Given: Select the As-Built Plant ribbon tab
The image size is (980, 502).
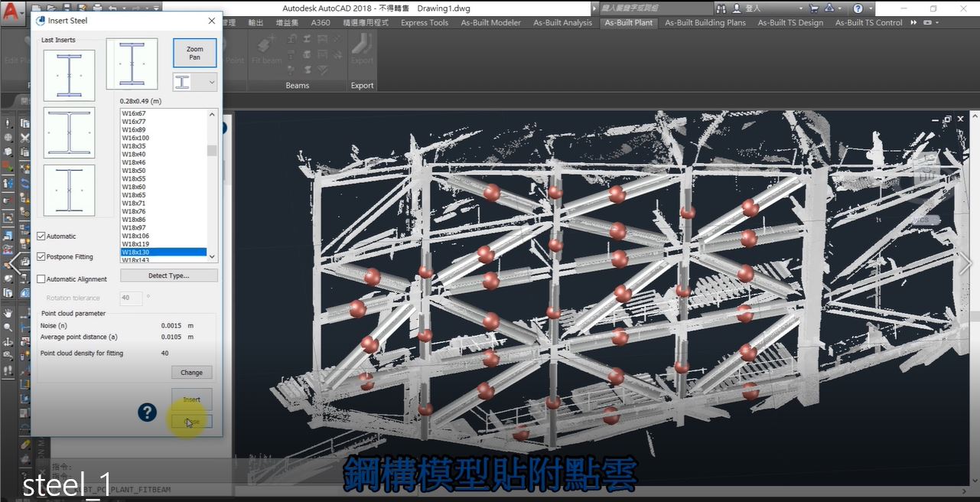Looking at the screenshot, I should pos(629,23).
